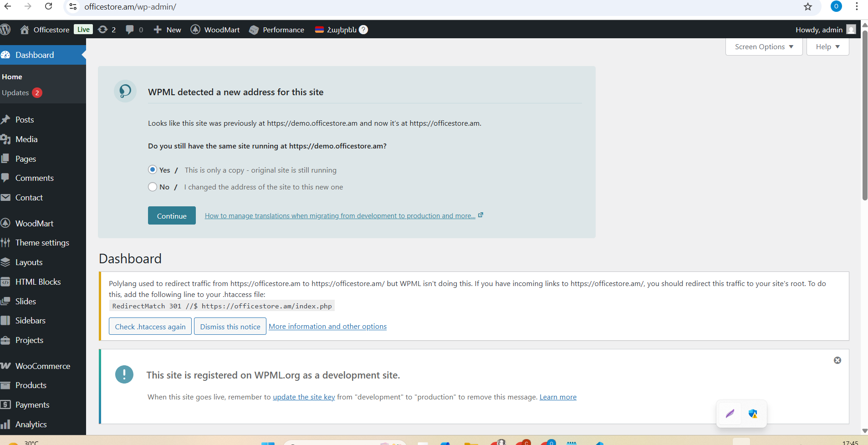Click the Layouts stack icon in sidebar

pos(5,262)
